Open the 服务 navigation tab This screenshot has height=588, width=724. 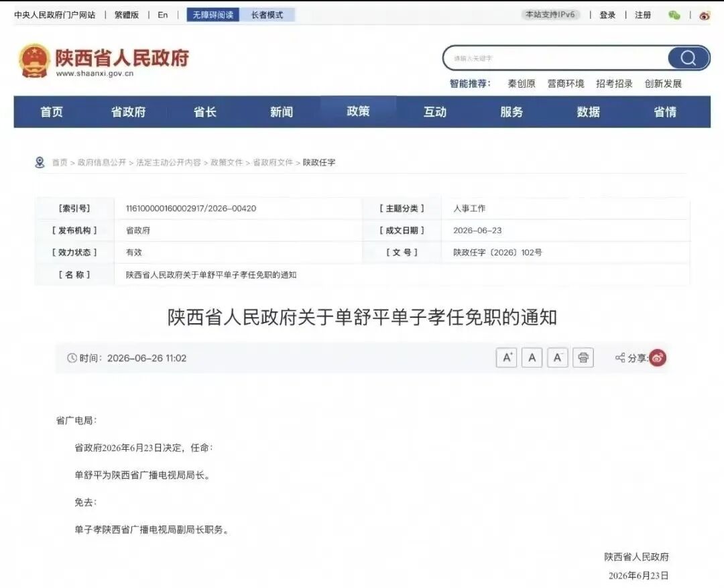[511, 112]
